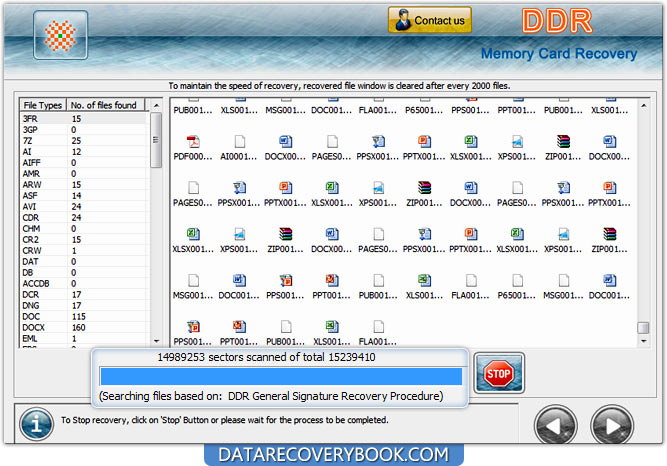Click the blue scan progress bar
667x466 pixels.
pos(281,376)
